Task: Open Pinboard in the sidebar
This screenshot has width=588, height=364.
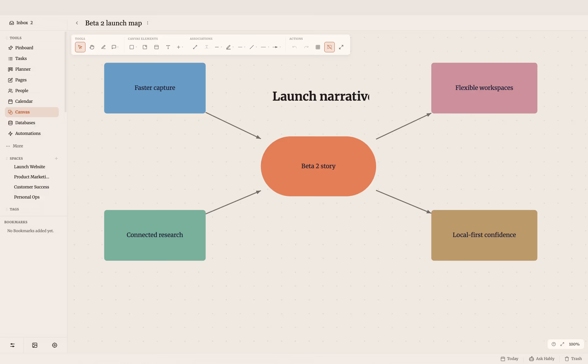Action: [x=32, y=48]
